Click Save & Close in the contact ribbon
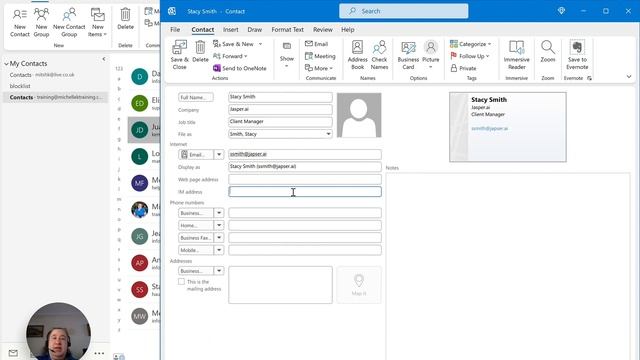Viewport: 640px width, 360px height. point(179,55)
